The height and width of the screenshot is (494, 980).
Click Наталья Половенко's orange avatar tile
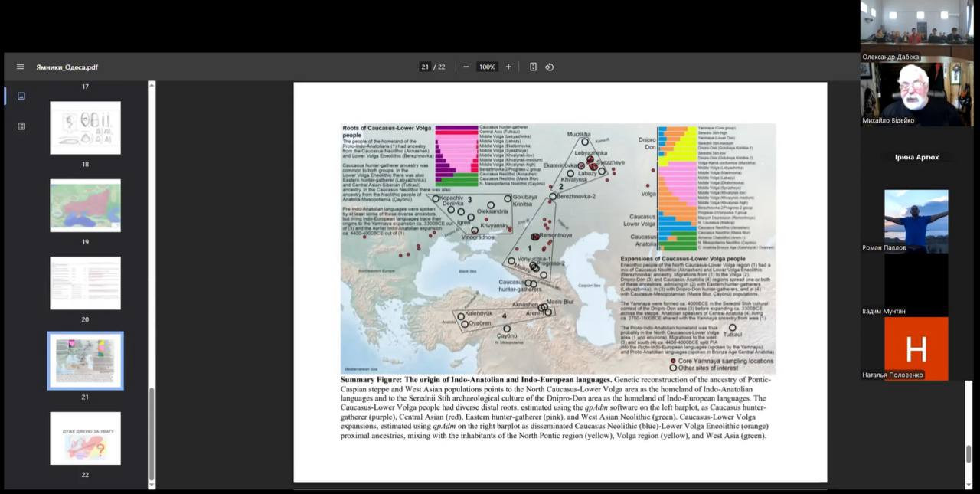pyautogui.click(x=916, y=348)
